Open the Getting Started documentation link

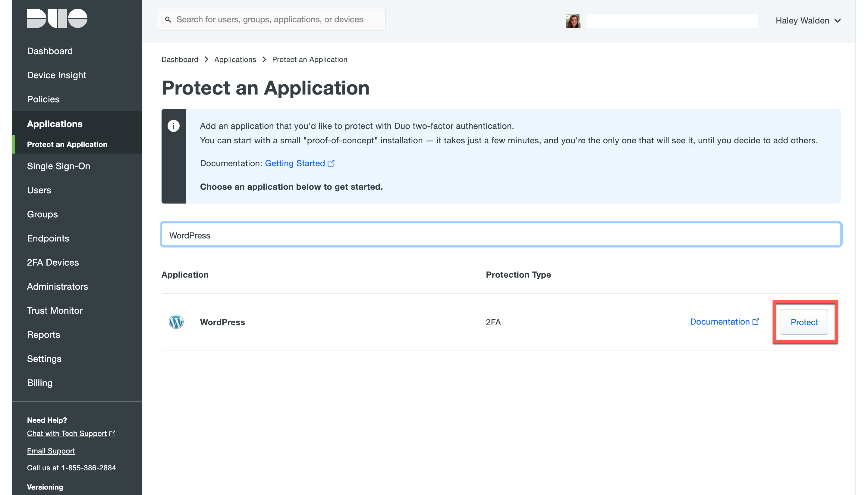point(295,163)
